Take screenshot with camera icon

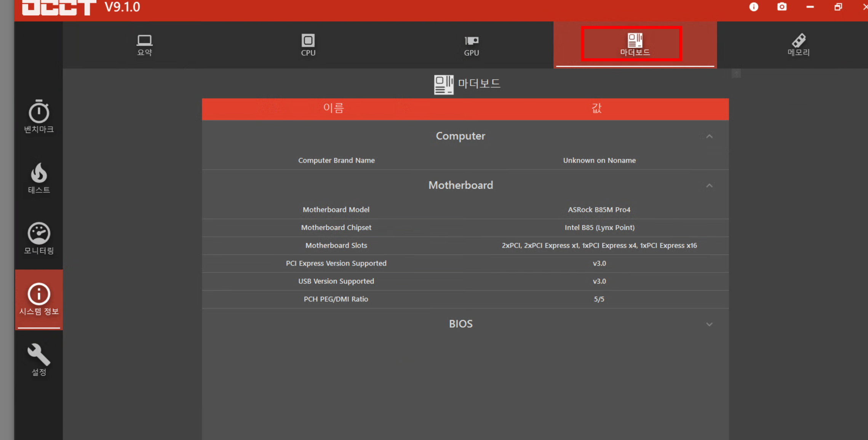tap(782, 7)
